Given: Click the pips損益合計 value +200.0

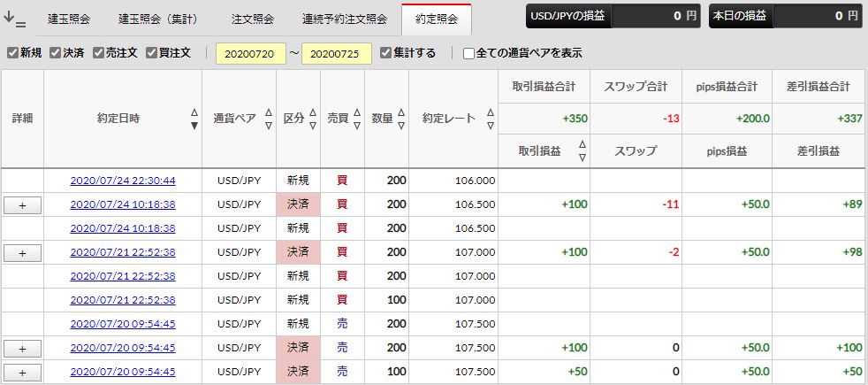Looking at the screenshot, I should [x=752, y=119].
